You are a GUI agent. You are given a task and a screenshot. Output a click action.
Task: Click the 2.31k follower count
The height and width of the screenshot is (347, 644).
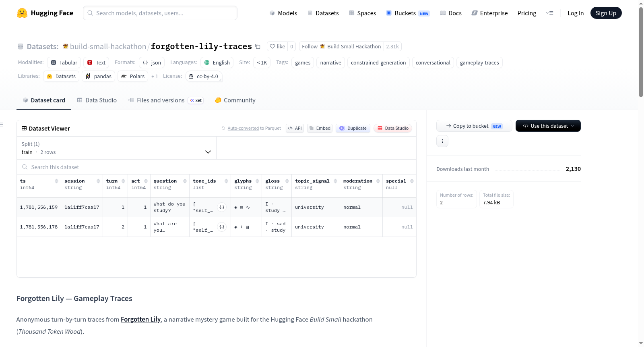392,46
